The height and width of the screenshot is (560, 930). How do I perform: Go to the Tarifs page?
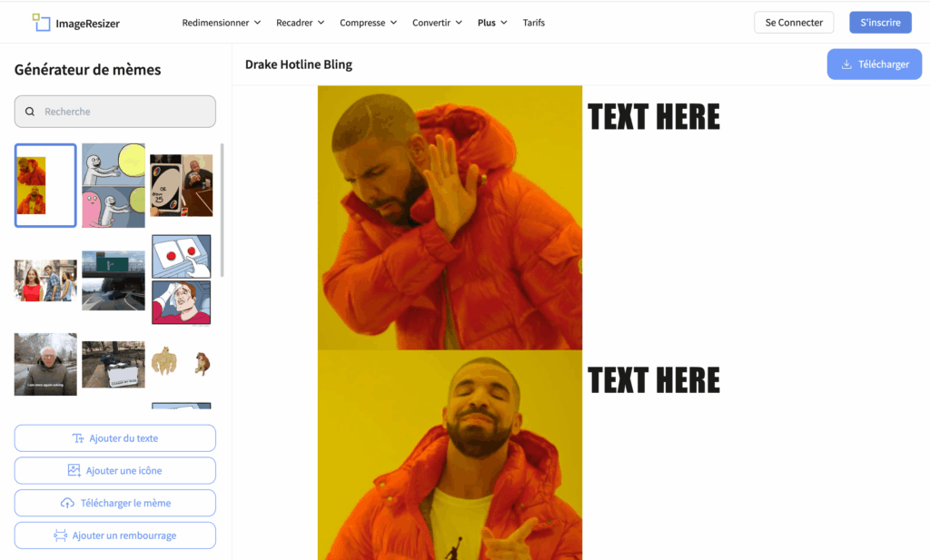pyautogui.click(x=533, y=23)
